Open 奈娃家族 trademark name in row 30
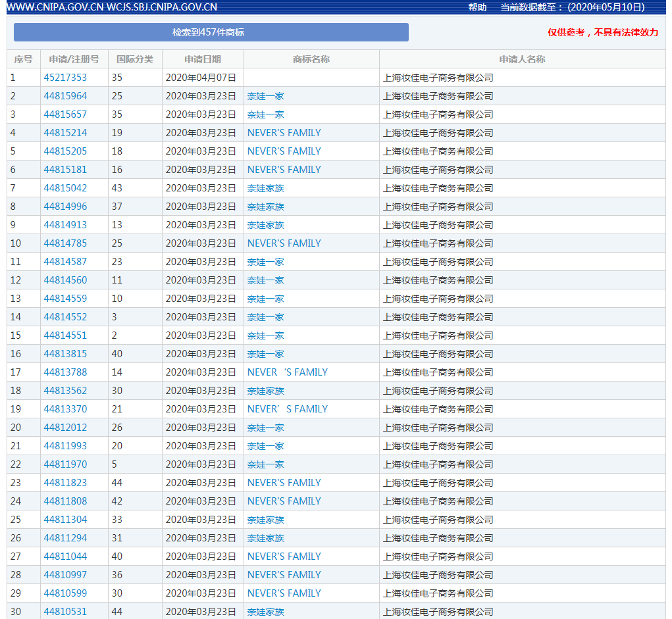Image resolution: width=672 pixels, height=619 pixels. coord(266,612)
